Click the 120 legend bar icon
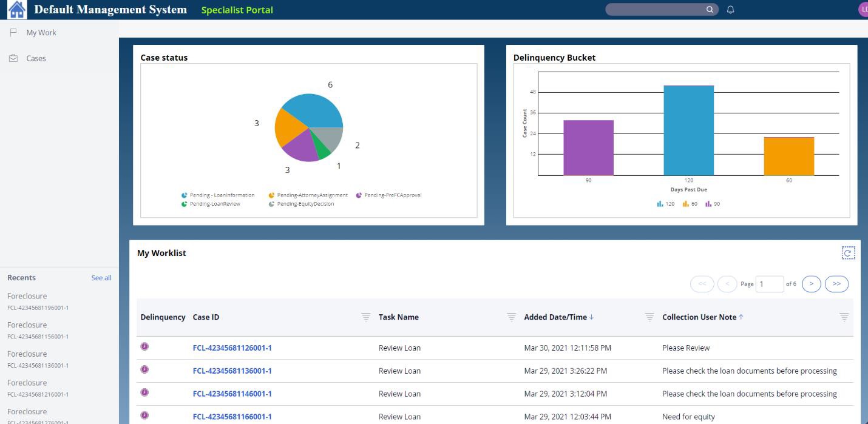 pos(660,204)
